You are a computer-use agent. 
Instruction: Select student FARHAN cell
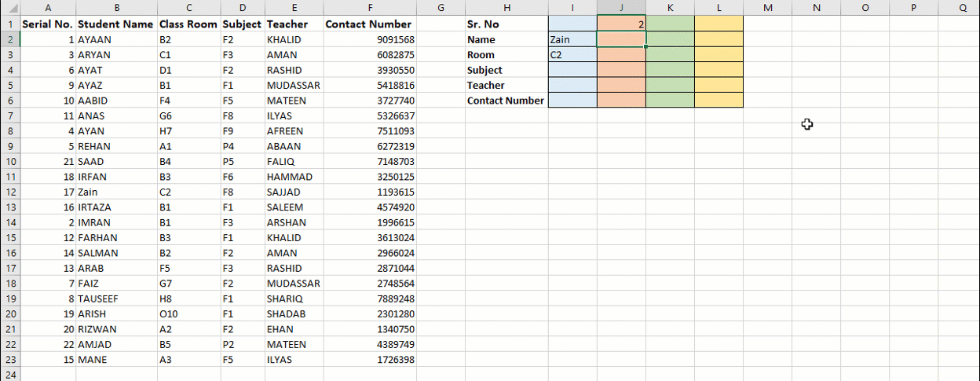(116, 237)
